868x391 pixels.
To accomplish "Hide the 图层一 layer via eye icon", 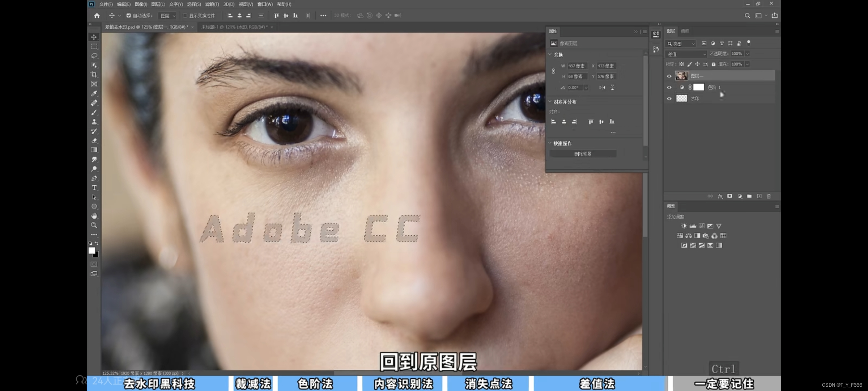I will [669, 76].
